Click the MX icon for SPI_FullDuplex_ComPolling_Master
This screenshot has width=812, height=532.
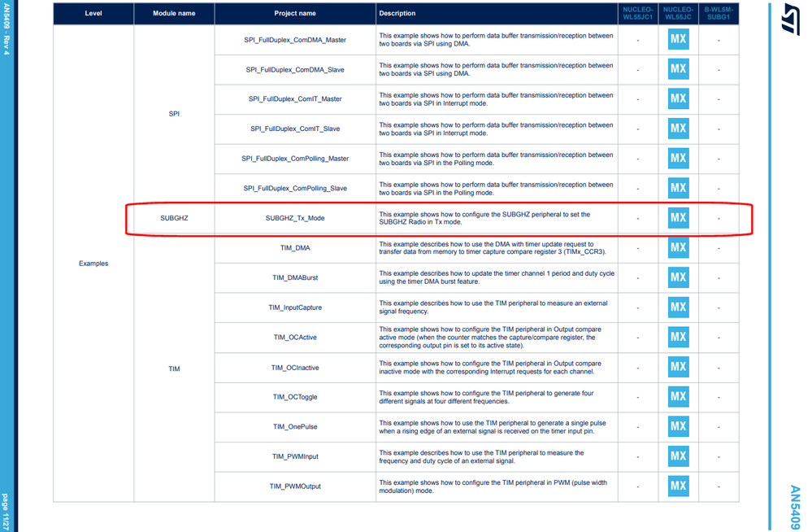pyautogui.click(x=678, y=158)
